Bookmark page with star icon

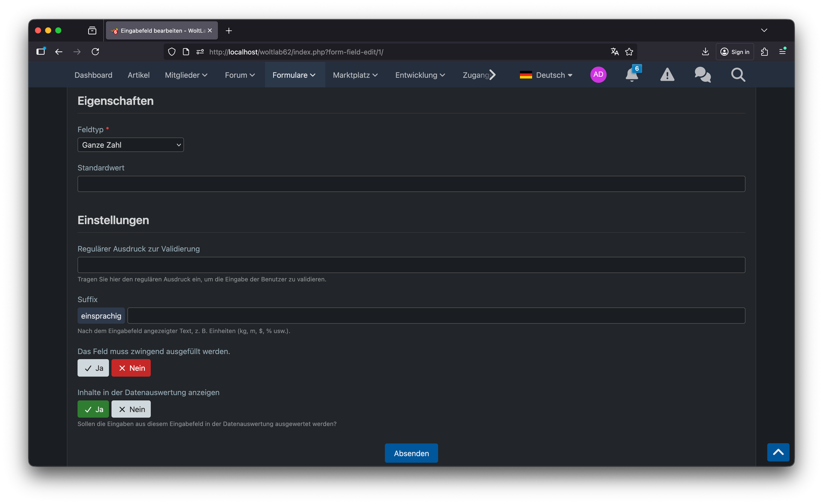629,52
